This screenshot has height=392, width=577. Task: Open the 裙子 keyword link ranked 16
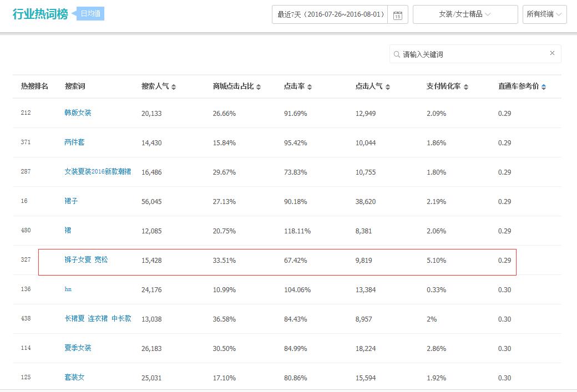70,201
